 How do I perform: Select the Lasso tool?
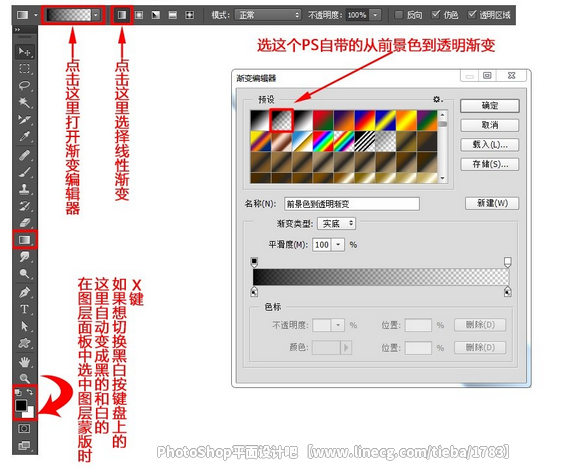point(25,85)
